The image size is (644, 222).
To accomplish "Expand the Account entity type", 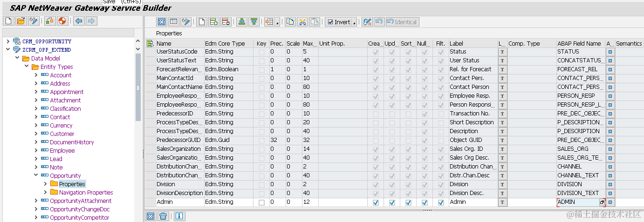I will 36,75.
